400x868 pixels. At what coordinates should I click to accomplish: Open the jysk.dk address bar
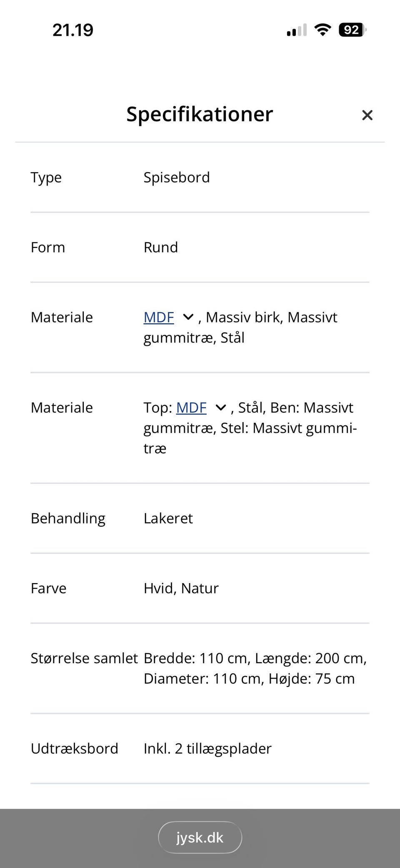pyautogui.click(x=200, y=837)
